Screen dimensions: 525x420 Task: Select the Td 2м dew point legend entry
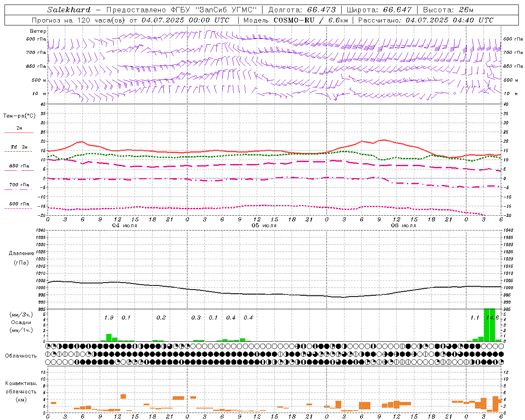pos(19,147)
